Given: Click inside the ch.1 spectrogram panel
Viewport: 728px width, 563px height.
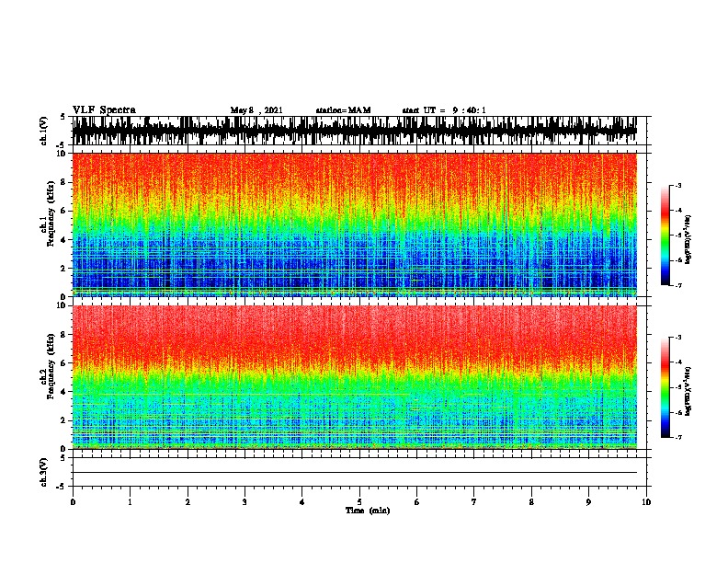Looking at the screenshot, I should pos(355,224).
